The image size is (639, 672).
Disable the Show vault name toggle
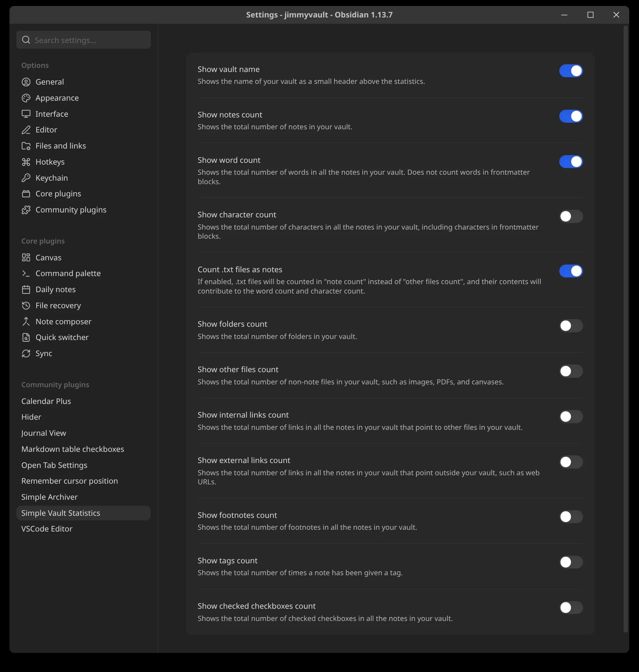571,71
